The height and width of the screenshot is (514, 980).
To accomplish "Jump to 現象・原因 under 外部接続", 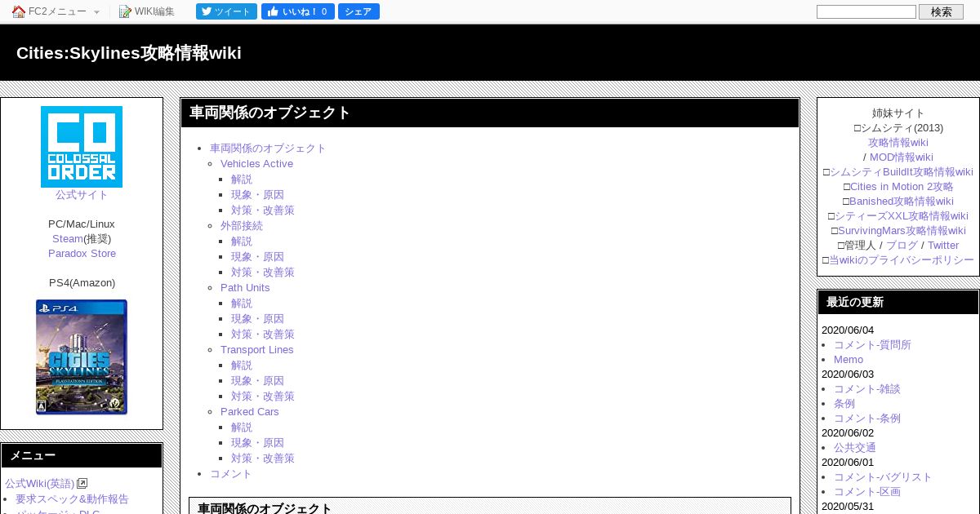I will [x=257, y=257].
